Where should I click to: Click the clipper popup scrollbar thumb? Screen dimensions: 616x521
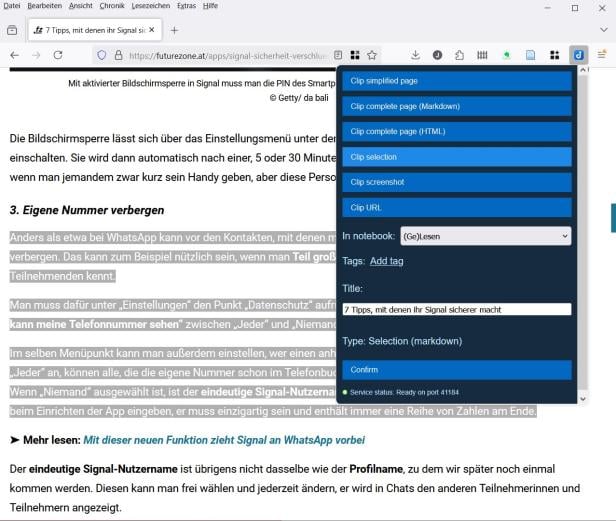point(583,232)
